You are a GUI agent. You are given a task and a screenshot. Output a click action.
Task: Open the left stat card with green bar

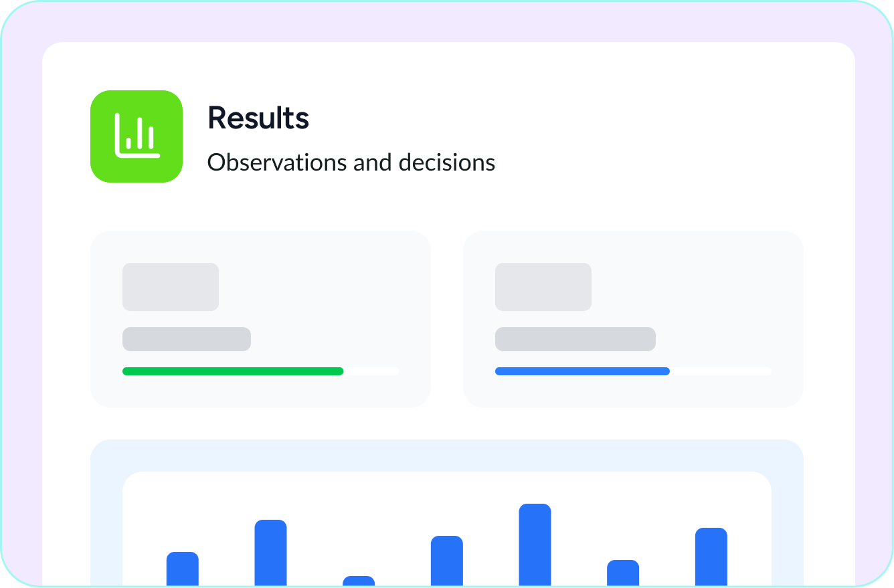pos(260,319)
